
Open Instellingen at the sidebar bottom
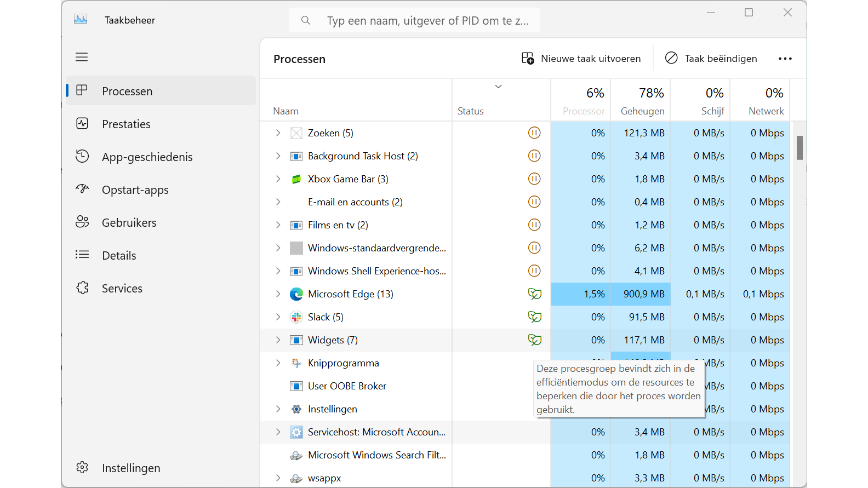[x=130, y=468]
